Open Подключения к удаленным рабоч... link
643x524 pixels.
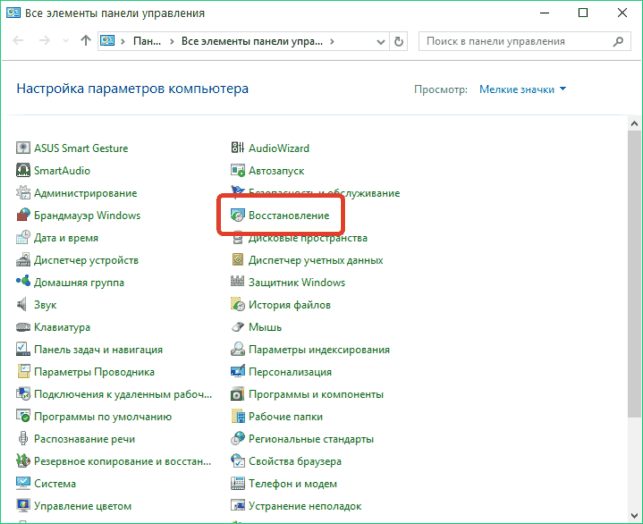(x=123, y=394)
